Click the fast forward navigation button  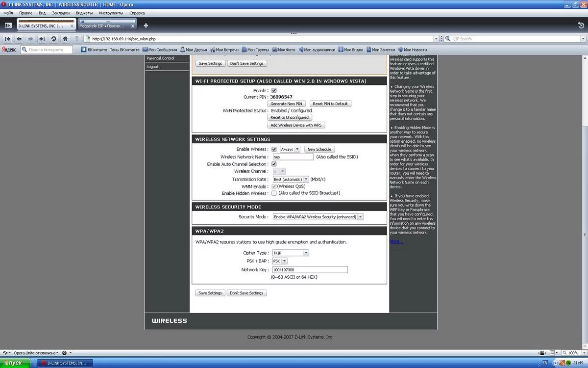click(x=42, y=39)
